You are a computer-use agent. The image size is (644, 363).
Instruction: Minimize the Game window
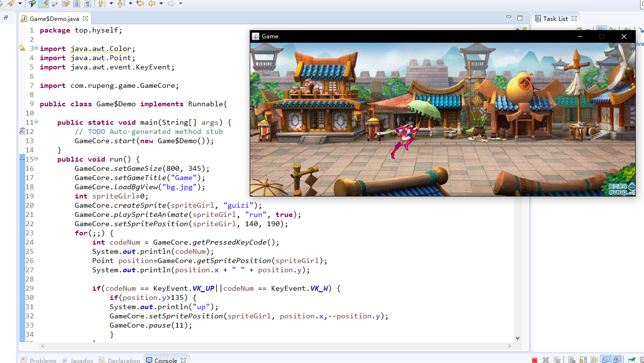click(x=580, y=36)
